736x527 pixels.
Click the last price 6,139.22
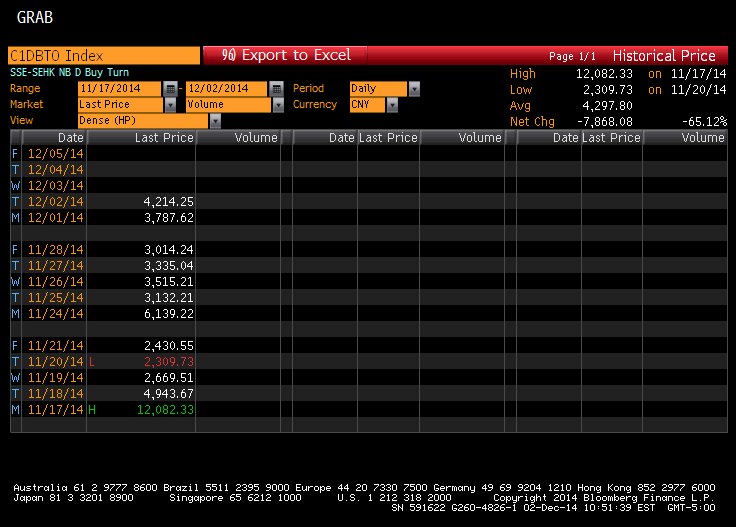tap(169, 313)
